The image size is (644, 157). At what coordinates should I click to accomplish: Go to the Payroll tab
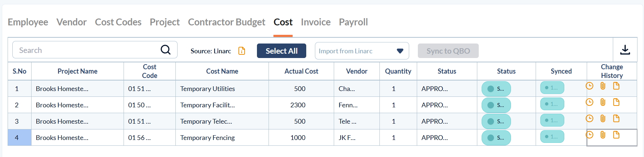pyautogui.click(x=353, y=22)
